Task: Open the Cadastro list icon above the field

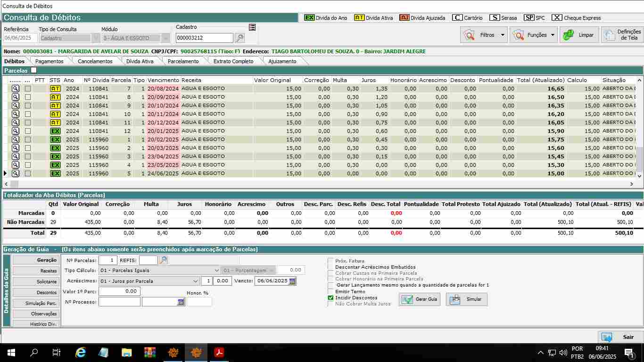Action: coord(252,27)
